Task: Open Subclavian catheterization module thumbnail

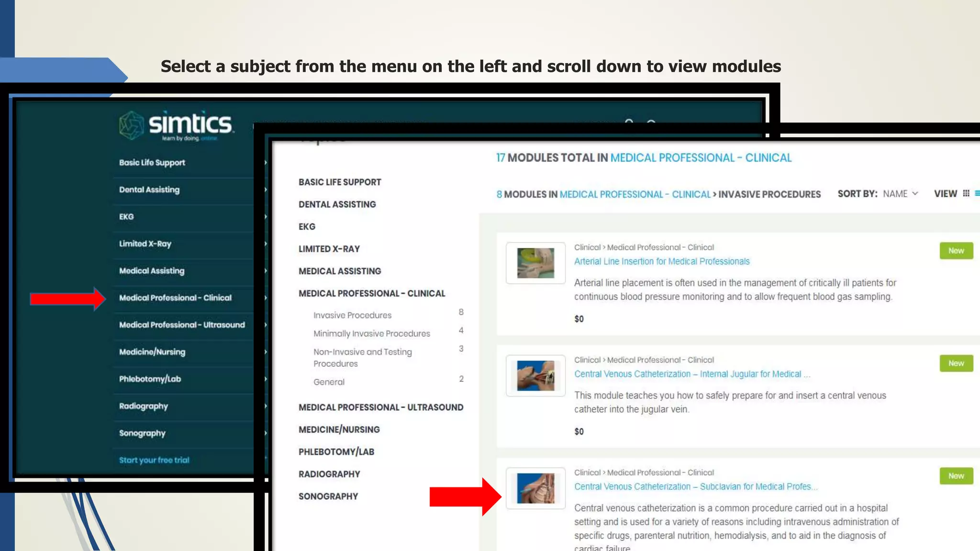Action: click(x=535, y=488)
